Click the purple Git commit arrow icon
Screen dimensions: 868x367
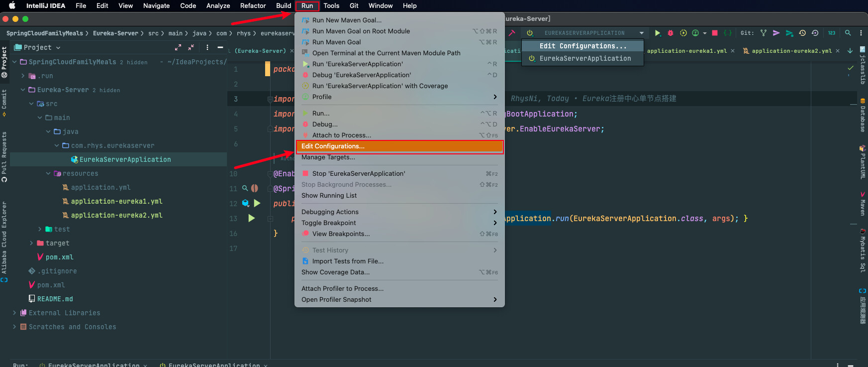(x=776, y=33)
